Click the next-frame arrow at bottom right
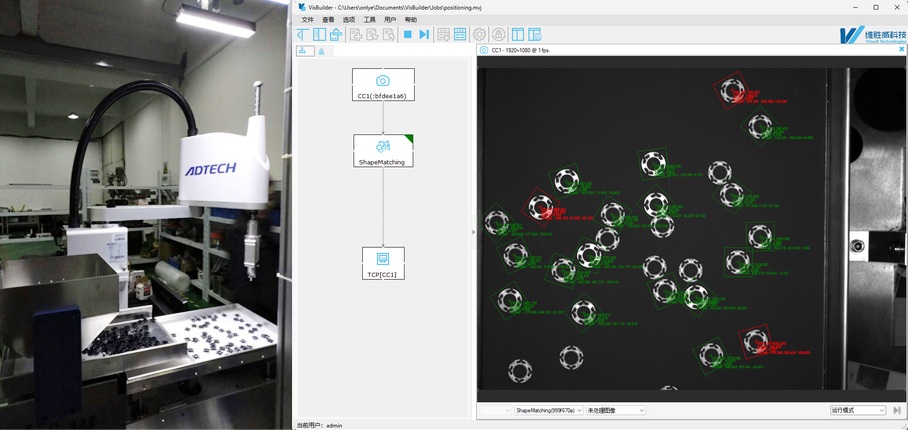908x430 pixels. (897, 410)
